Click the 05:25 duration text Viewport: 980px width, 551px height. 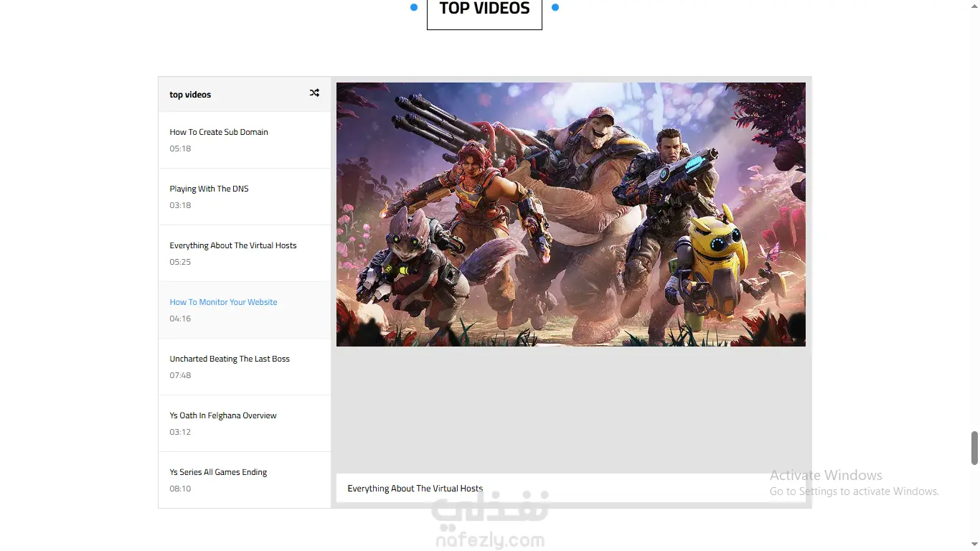(x=180, y=262)
